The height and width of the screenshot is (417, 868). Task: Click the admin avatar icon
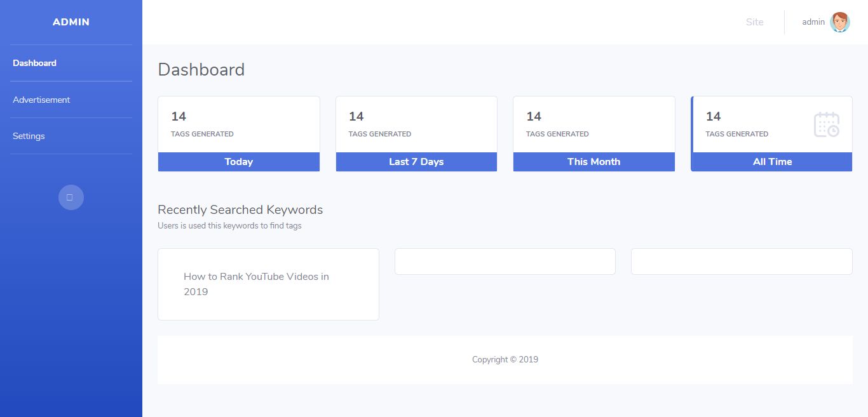tap(839, 22)
